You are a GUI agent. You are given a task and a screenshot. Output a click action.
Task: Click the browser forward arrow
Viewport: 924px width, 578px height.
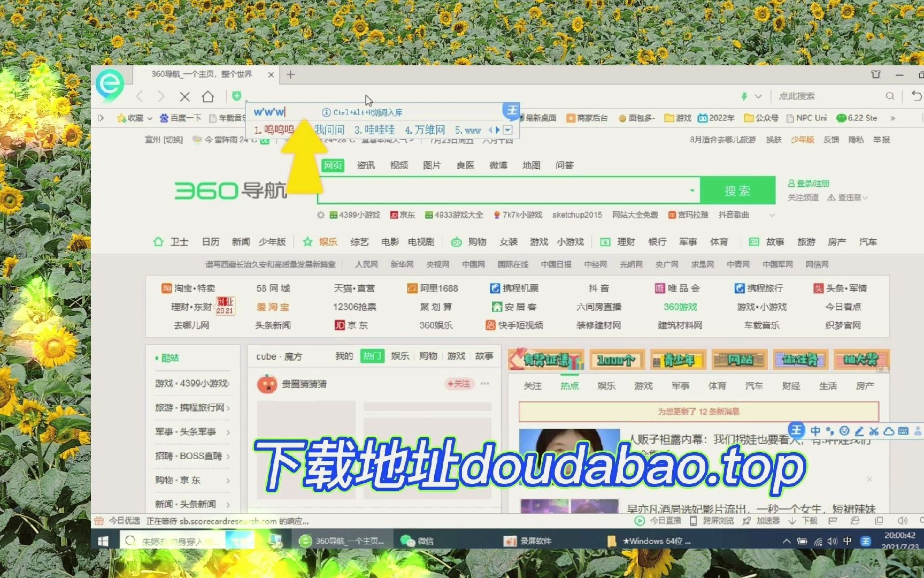point(161,96)
